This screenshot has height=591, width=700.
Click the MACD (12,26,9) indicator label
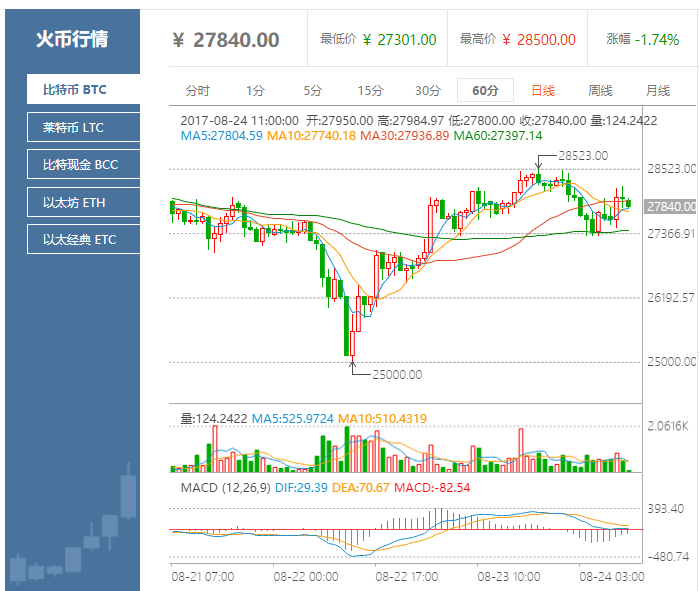[x=224, y=487]
